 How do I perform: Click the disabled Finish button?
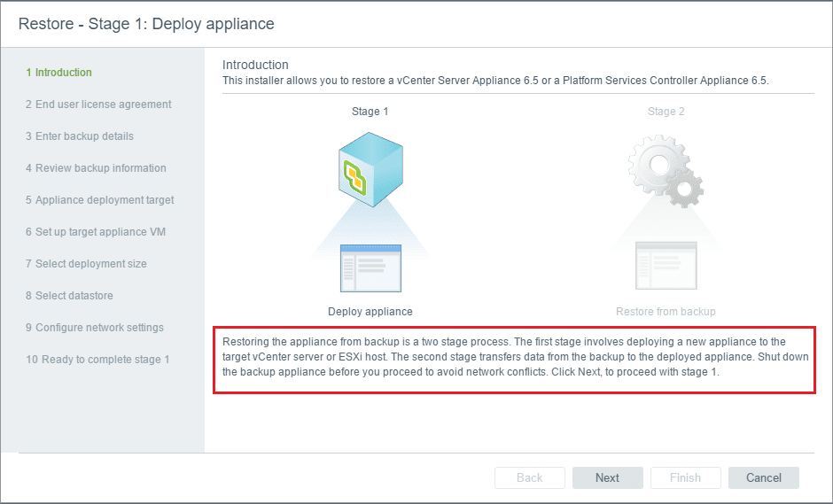click(x=685, y=477)
